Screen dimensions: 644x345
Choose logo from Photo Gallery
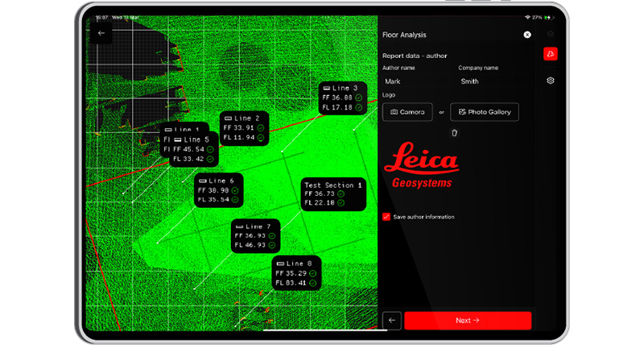click(484, 112)
